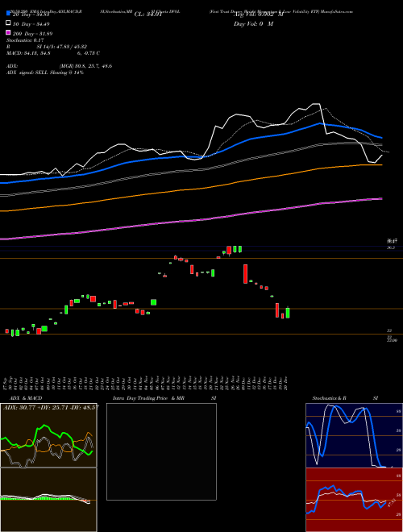The width and height of the screenshot is (403, 532).
Task: Click the '(MGR) 30.8, 25.7, 48.6' ADX values
Action: (85, 66)
